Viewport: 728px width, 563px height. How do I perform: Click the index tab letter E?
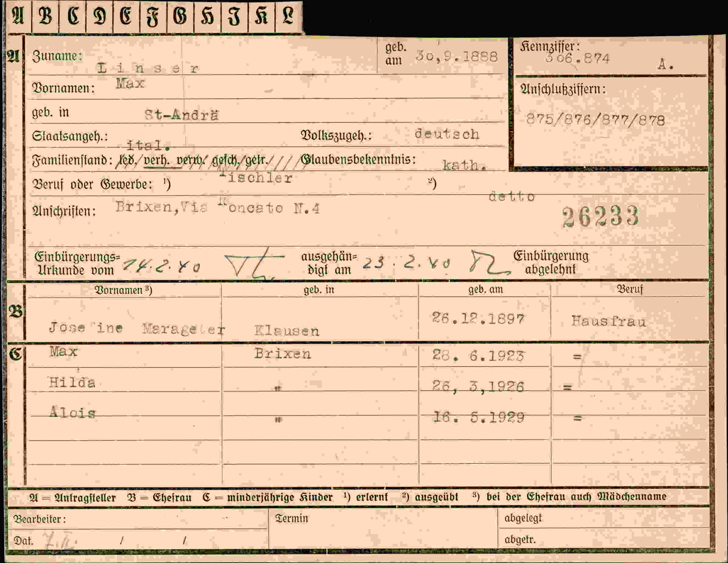click(x=126, y=16)
